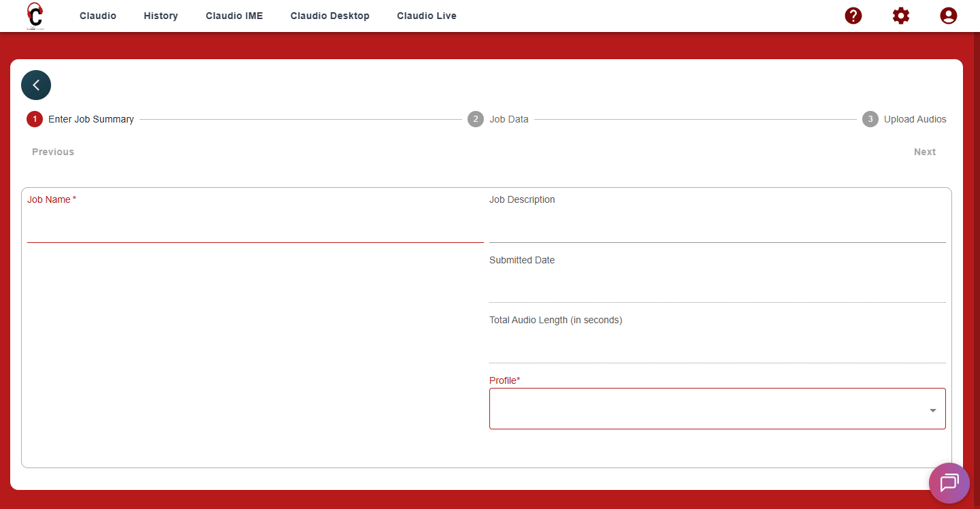The image size is (980, 509).
Task: Open the chat bubble widget
Action: 949,483
